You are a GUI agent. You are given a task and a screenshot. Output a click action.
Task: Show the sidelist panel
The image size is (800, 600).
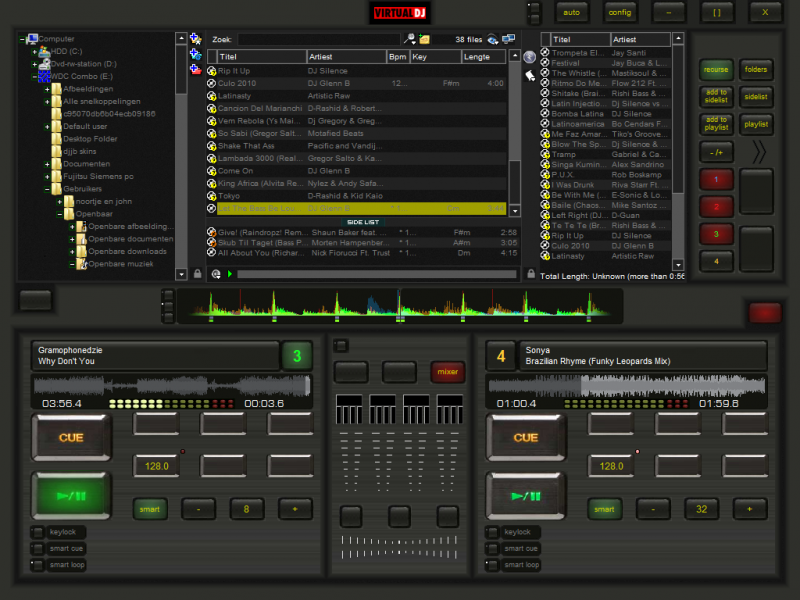pos(756,97)
